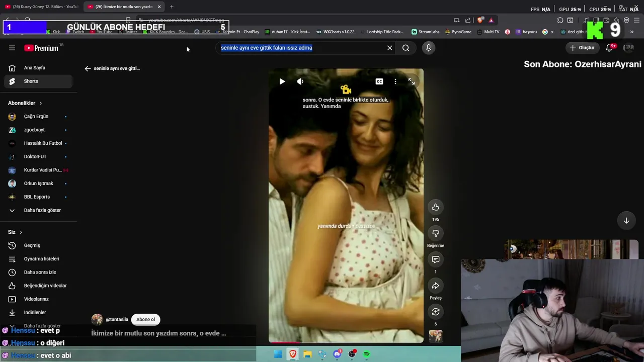Image resolution: width=644 pixels, height=362 pixels.
Task: Open a new browser tab
Action: (172, 7)
